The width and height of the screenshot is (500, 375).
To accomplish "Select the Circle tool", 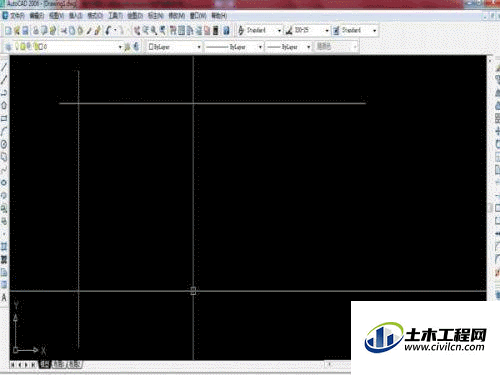I will pos(4,144).
